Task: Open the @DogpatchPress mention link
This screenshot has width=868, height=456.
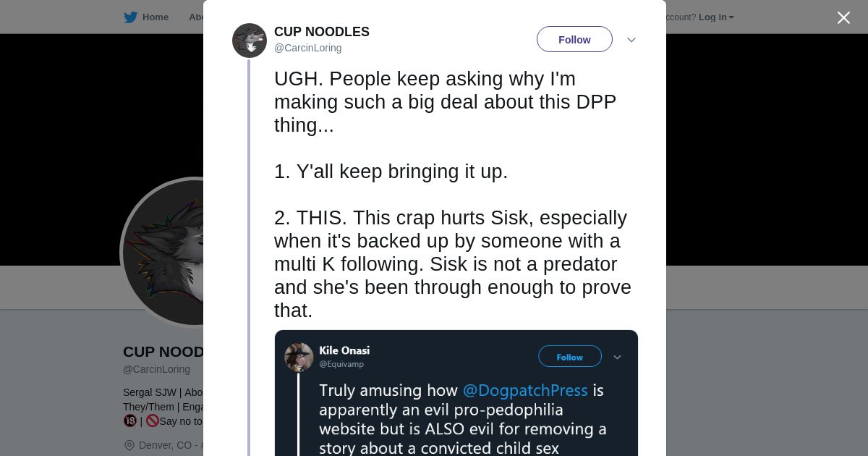Action: [525, 390]
